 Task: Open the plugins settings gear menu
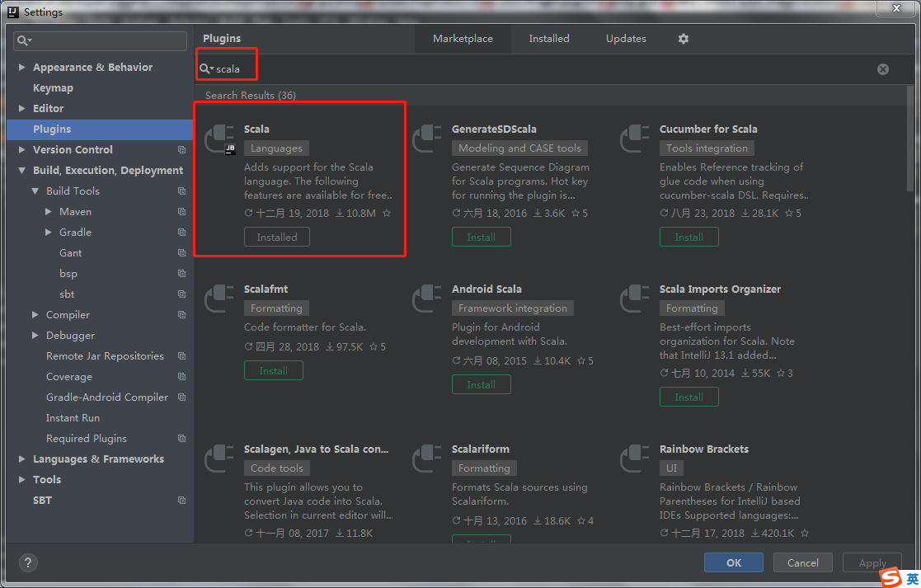(683, 39)
